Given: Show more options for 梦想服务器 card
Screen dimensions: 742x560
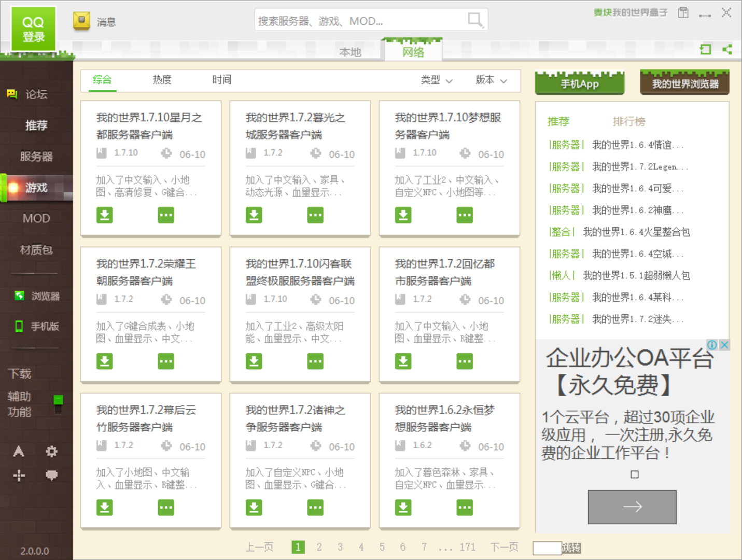Looking at the screenshot, I should click(465, 215).
